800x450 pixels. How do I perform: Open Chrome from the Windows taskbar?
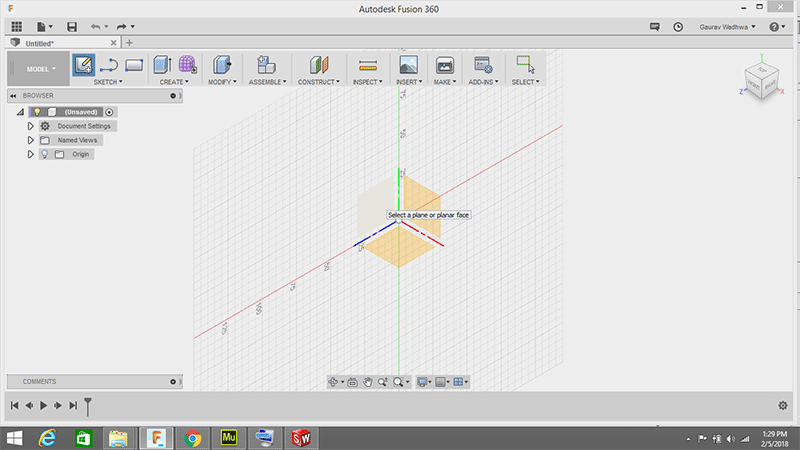(x=192, y=438)
